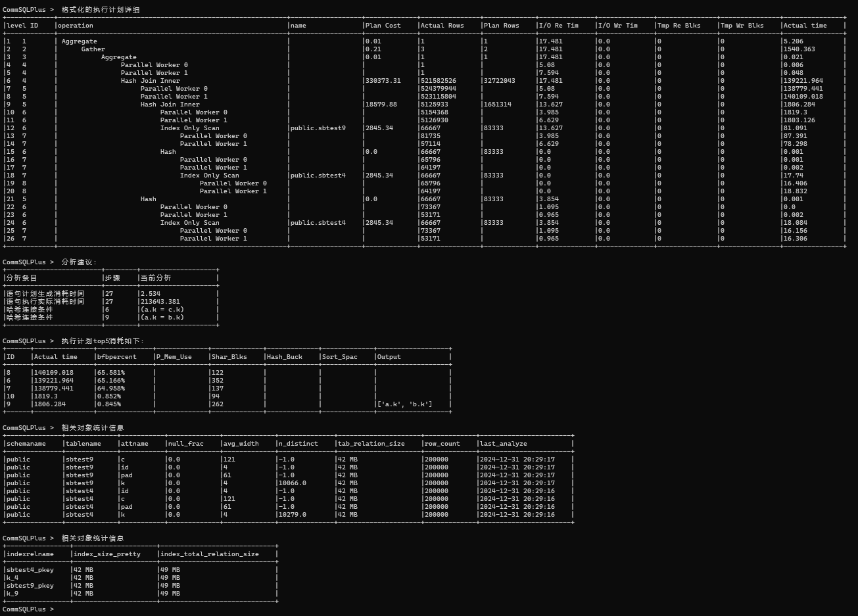Click the actual time value 1540.363
858x616 pixels.
(799, 49)
